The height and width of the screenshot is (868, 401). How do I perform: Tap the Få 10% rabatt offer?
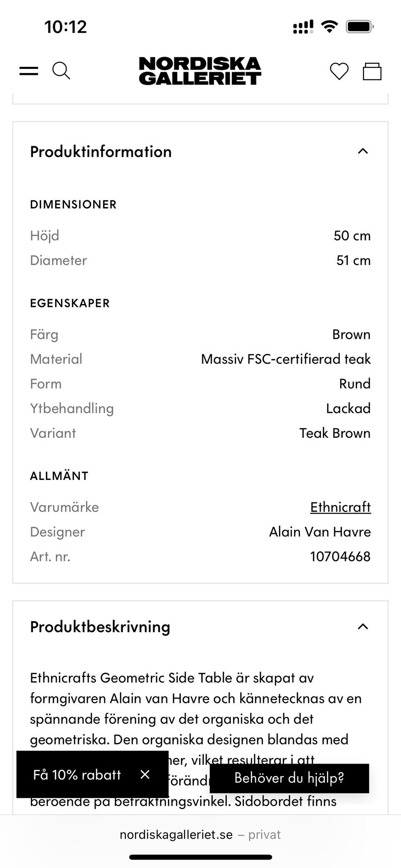pyautogui.click(x=77, y=775)
